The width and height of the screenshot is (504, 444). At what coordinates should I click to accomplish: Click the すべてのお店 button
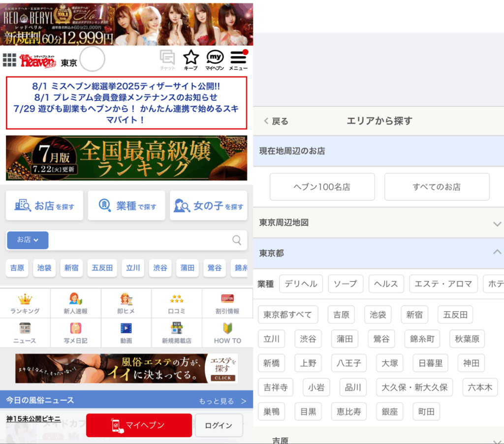click(x=437, y=187)
